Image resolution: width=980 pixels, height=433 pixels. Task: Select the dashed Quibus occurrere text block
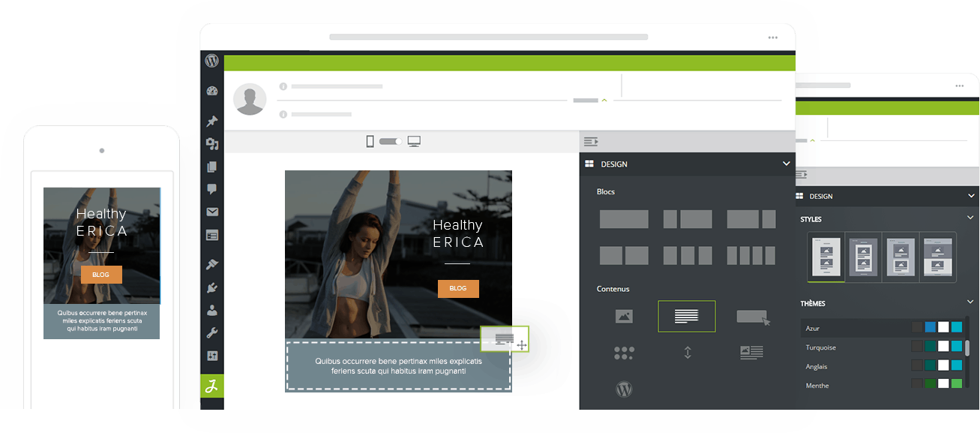(x=399, y=366)
